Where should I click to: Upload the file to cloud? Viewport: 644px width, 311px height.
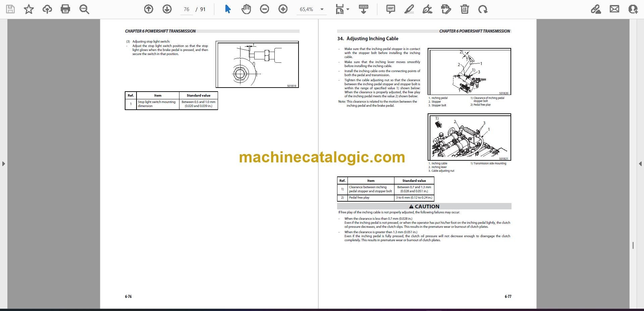click(x=47, y=9)
